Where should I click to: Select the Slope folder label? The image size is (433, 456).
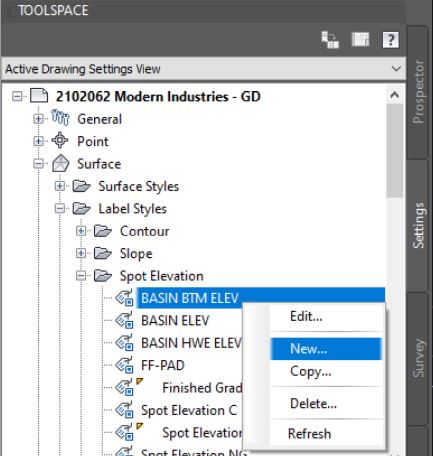point(136,254)
